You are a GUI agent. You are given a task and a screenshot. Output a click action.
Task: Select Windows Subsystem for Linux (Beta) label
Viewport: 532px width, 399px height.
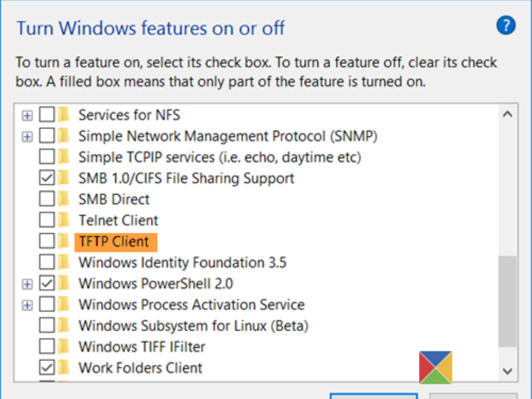193,326
